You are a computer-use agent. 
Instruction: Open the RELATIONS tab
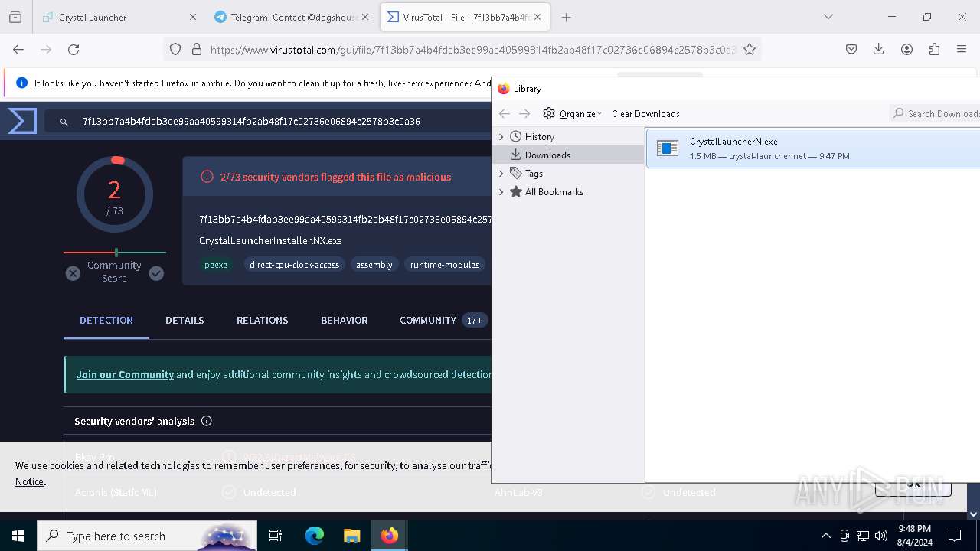263,320
